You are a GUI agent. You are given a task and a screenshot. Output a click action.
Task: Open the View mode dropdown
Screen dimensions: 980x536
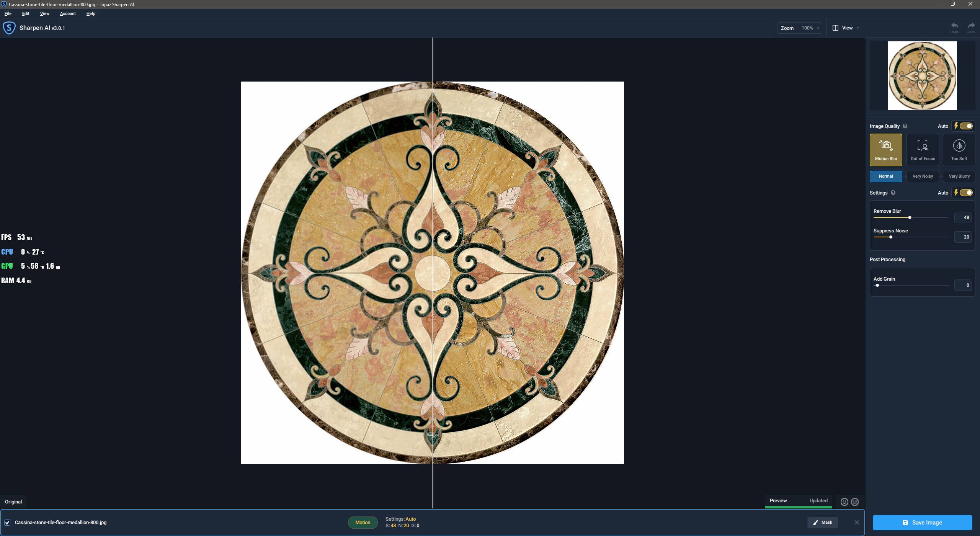846,28
